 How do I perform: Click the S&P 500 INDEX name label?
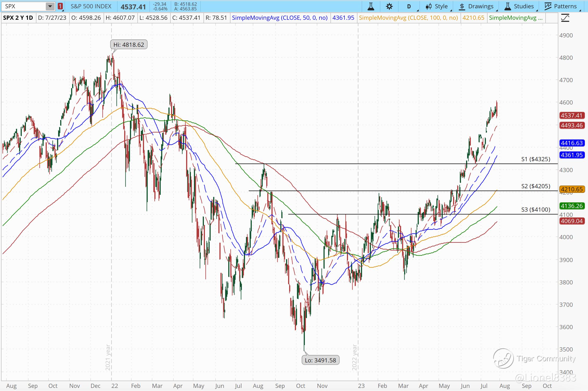coord(91,6)
